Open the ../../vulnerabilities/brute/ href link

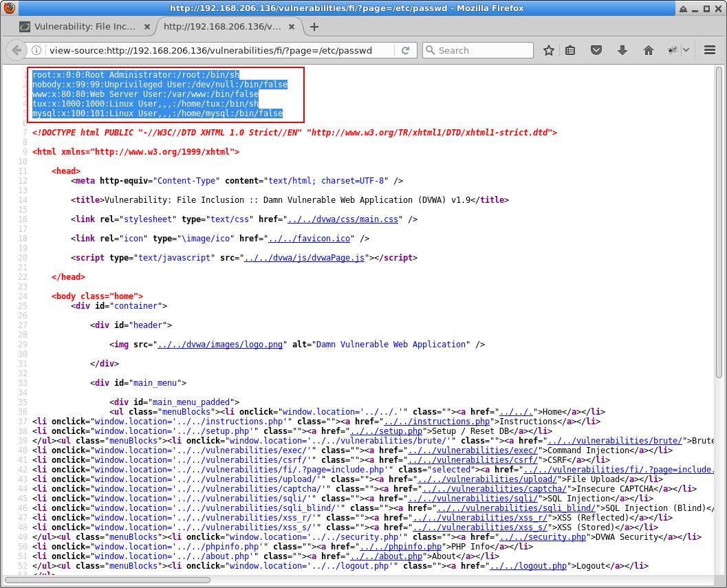click(615, 441)
